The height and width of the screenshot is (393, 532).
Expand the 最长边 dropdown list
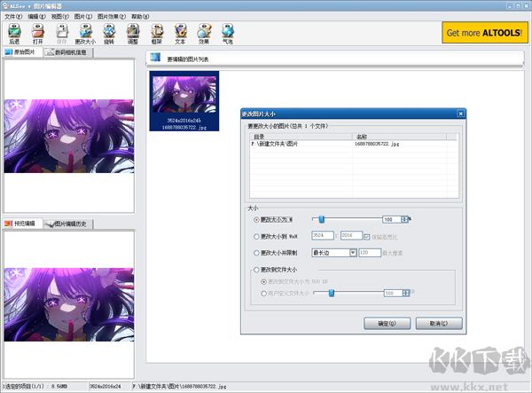353,252
